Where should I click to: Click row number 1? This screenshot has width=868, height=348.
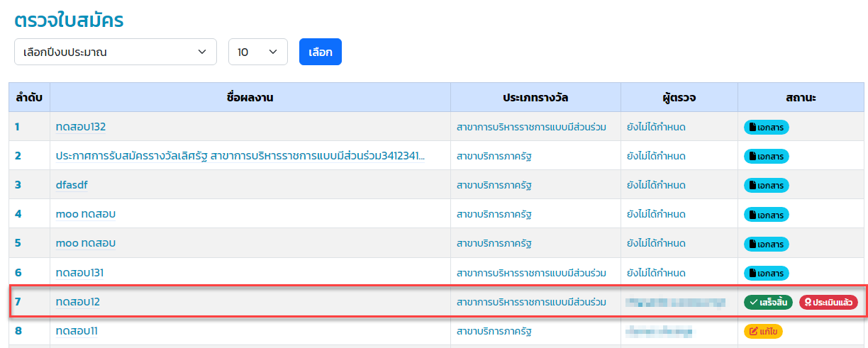click(x=17, y=128)
